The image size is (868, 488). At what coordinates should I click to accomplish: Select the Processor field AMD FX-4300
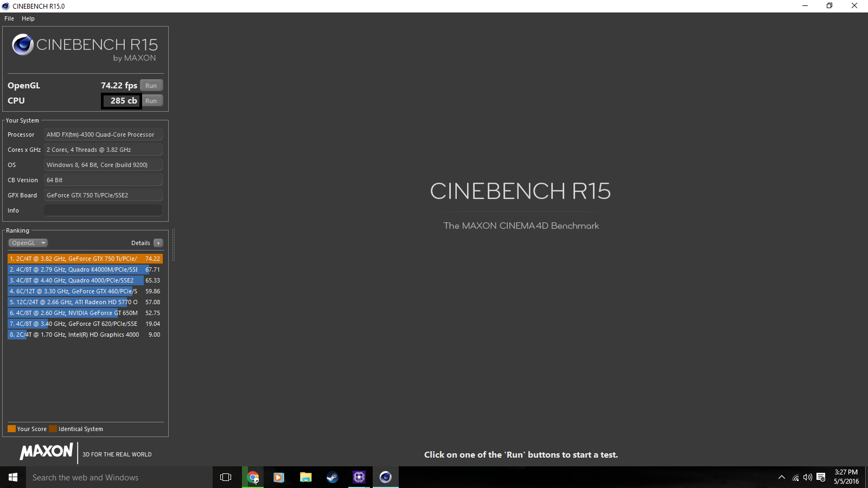click(x=103, y=134)
